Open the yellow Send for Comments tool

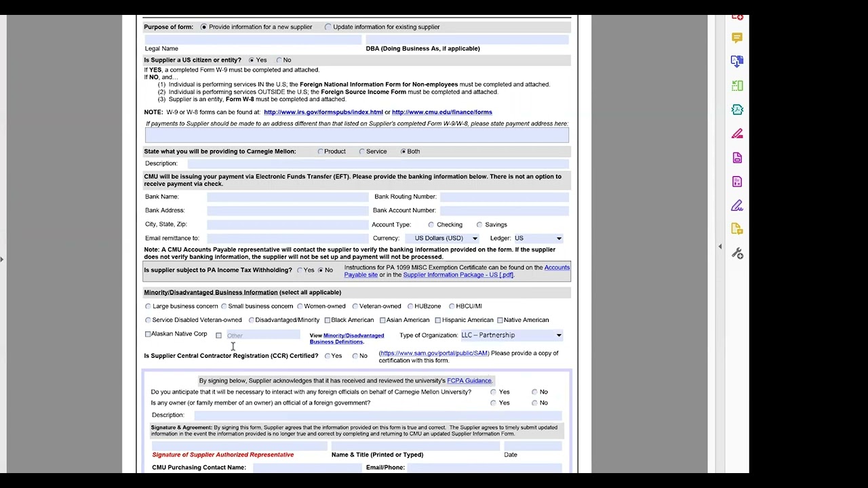737,229
